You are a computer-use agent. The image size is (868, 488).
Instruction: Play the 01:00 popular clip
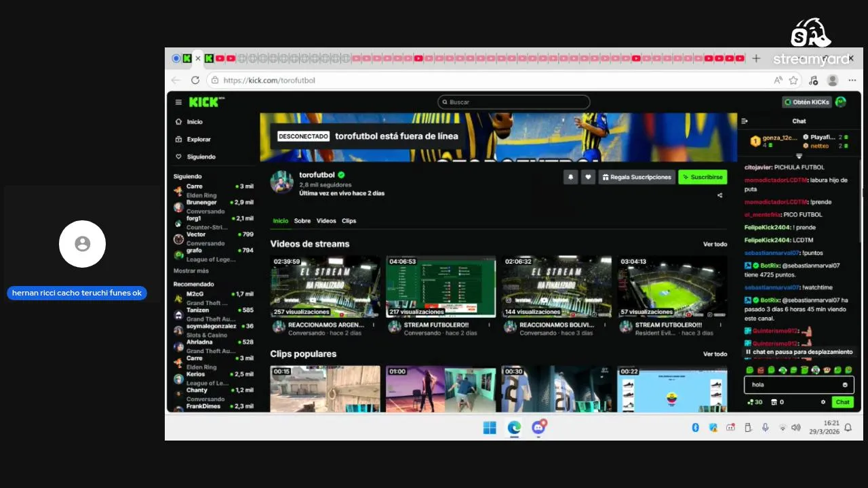coord(441,388)
